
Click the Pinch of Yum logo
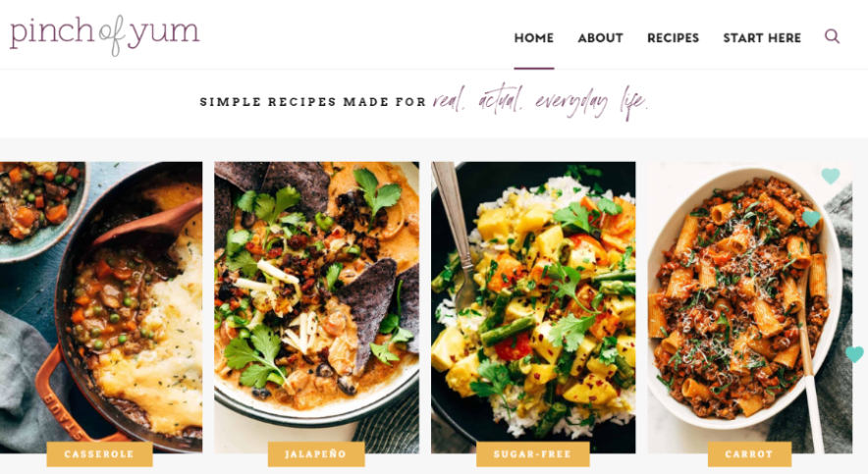pyautogui.click(x=105, y=35)
